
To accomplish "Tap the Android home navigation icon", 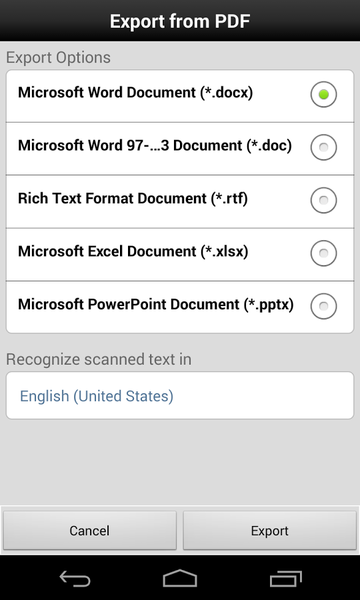I will click(180, 578).
